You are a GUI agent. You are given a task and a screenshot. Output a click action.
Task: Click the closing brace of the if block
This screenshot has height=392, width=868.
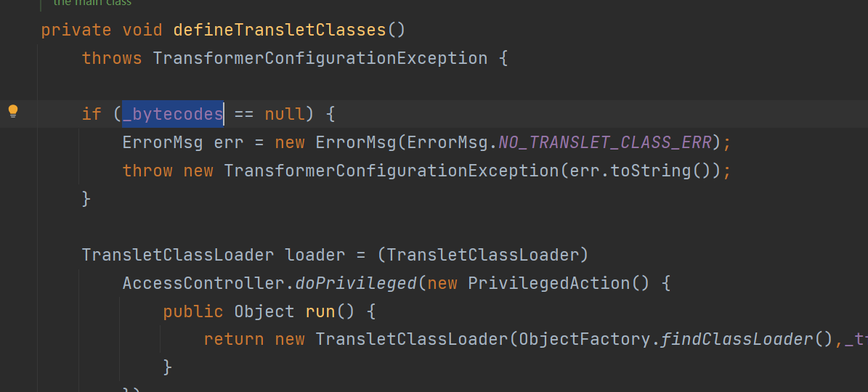(86, 198)
